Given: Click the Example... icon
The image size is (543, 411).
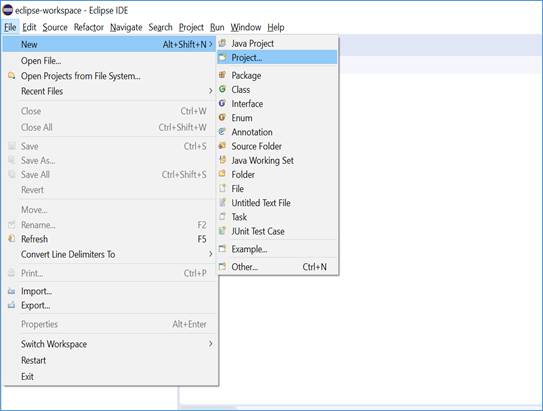Looking at the screenshot, I should tap(222, 249).
